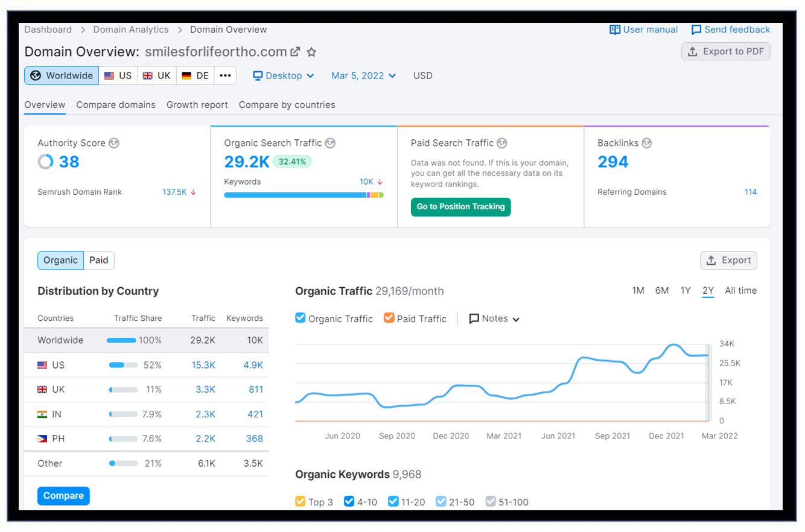Toggle the Paid Traffic checkbox
Image resolution: width=805 pixels, height=532 pixels.
click(x=389, y=318)
